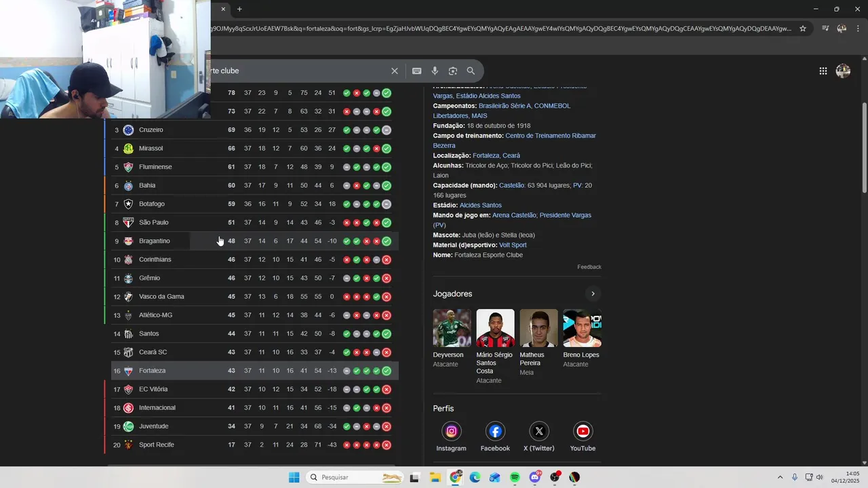Open search by image (Lens) icon
This screenshot has width=868, height=488.
pos(452,70)
